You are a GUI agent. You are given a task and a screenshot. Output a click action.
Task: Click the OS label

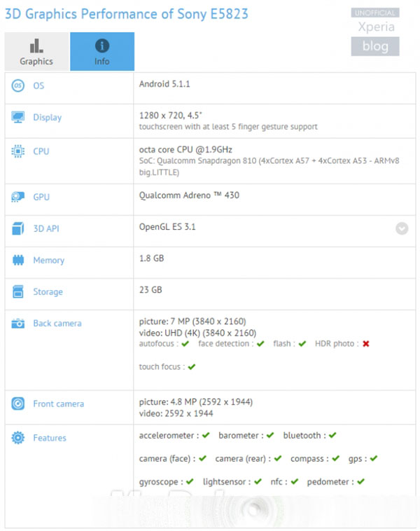point(38,85)
